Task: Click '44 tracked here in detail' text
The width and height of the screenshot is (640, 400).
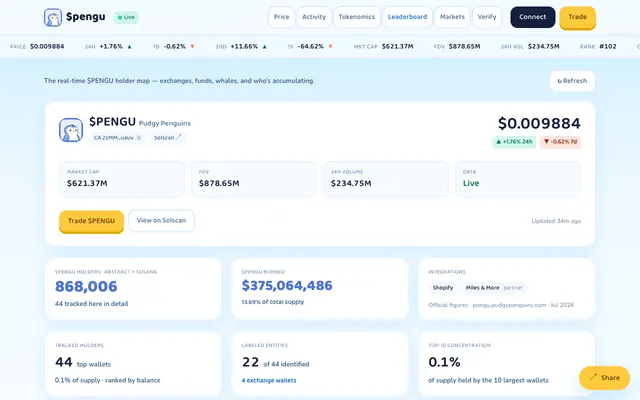Action: pyautogui.click(x=91, y=304)
